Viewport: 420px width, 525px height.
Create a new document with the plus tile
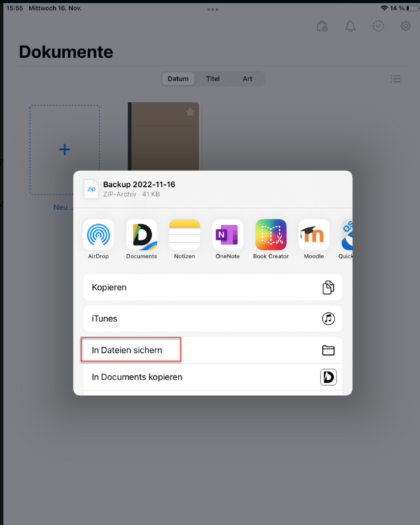(64, 149)
